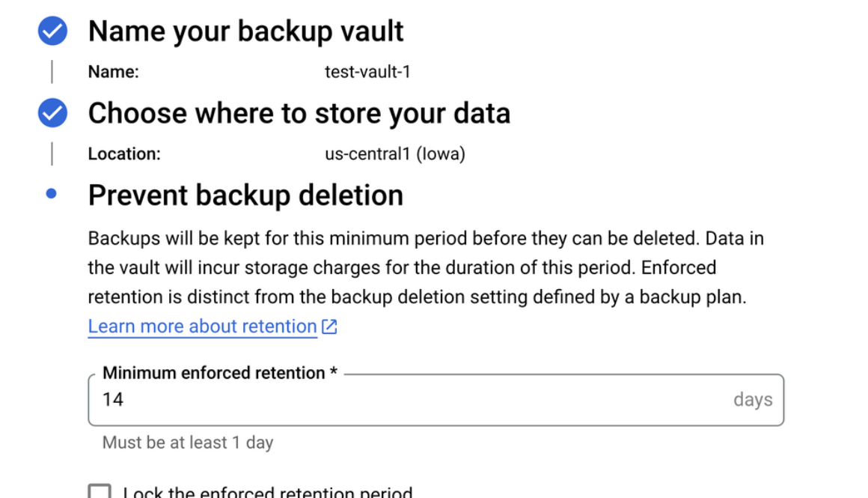This screenshot has height=498, width=868.
Task: Select the Prevent backup deletion step heading
Action: coord(245,194)
